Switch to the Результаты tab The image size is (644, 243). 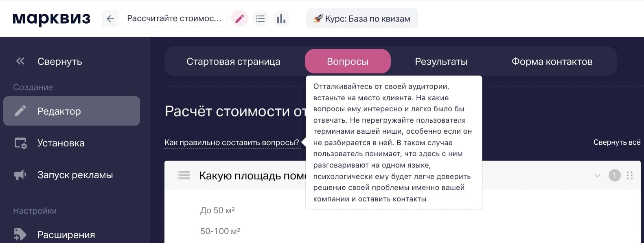pyautogui.click(x=441, y=61)
